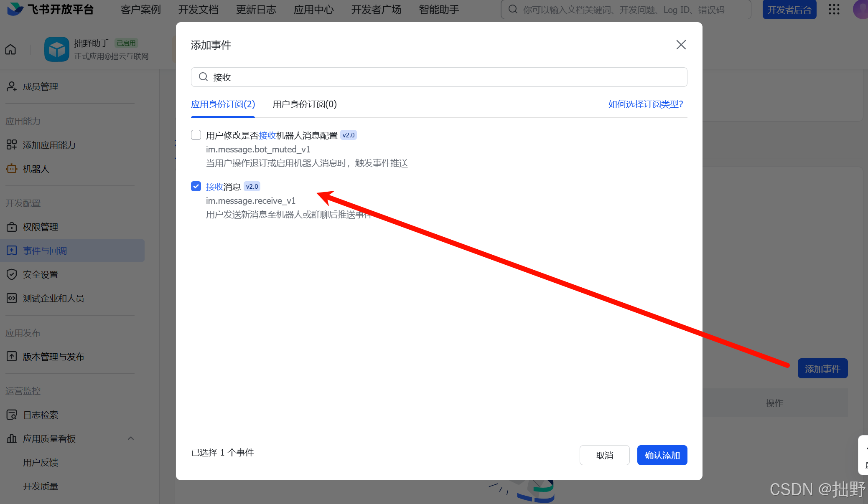The width and height of the screenshot is (868, 504).
Task: Click the 日志检索 log search icon
Action: [12, 415]
